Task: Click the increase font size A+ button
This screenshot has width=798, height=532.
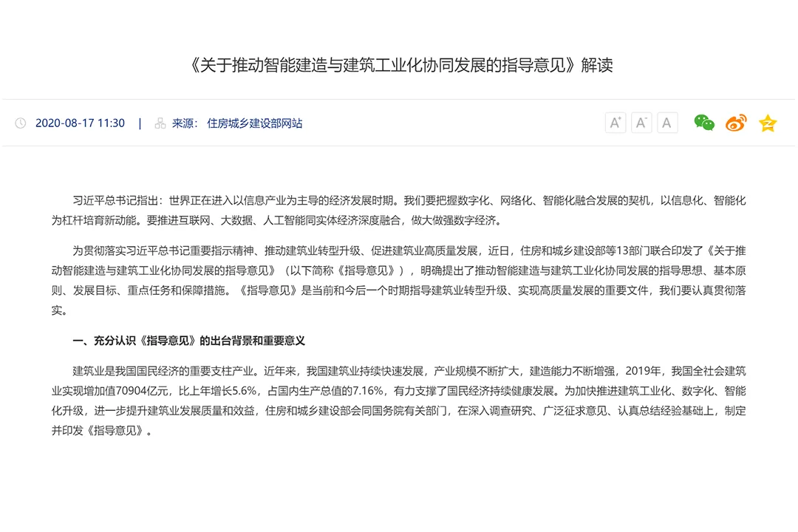Action: click(615, 123)
